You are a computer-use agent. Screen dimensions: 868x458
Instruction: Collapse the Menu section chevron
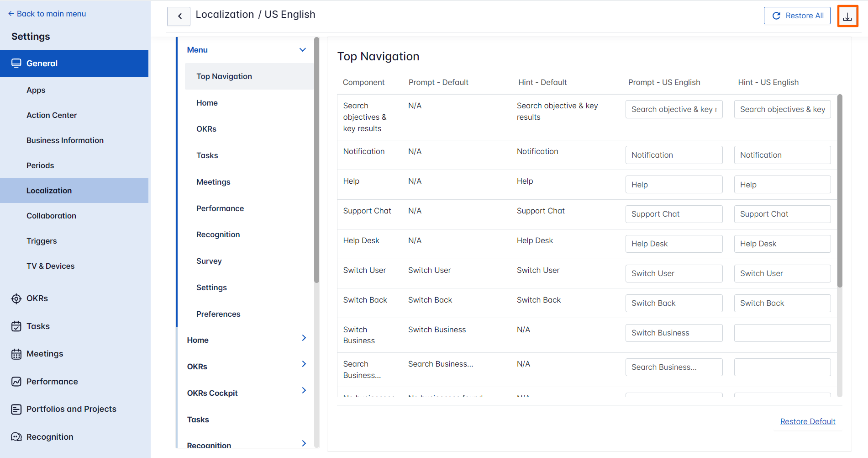(302, 50)
